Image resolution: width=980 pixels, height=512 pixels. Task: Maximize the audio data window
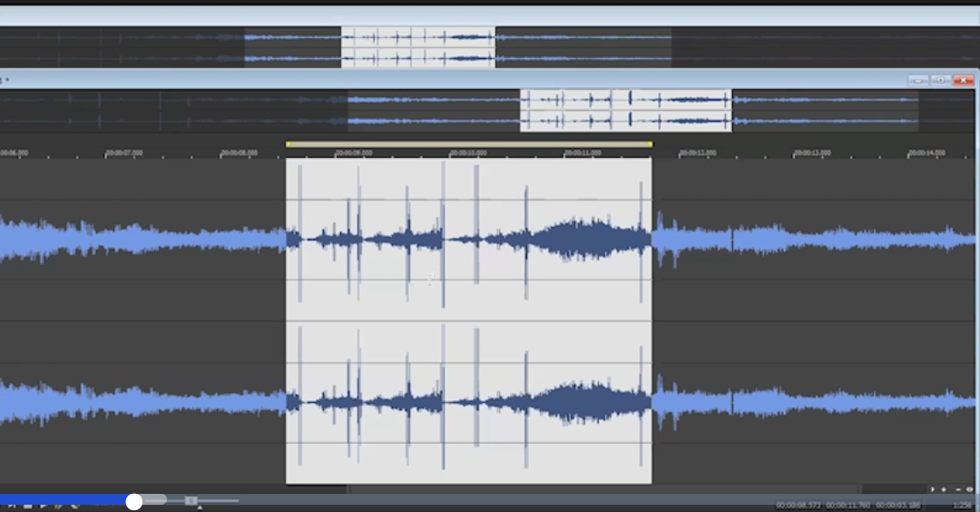click(941, 81)
